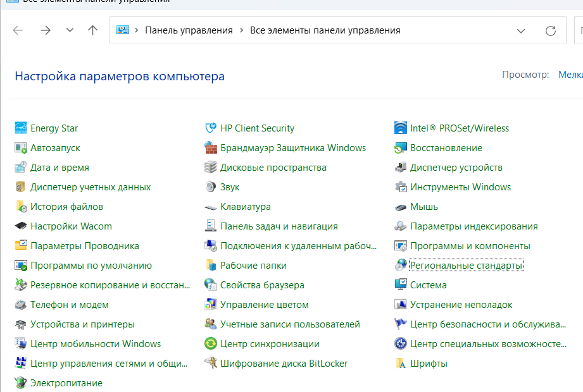Open Параметры индексирования link

(x=474, y=226)
